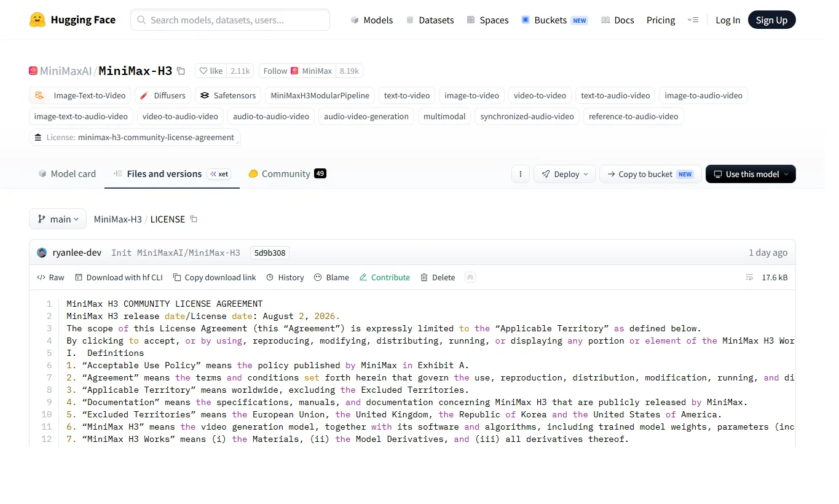Like the model with the heart button
Screen dimensions: 839x504
click(211, 71)
